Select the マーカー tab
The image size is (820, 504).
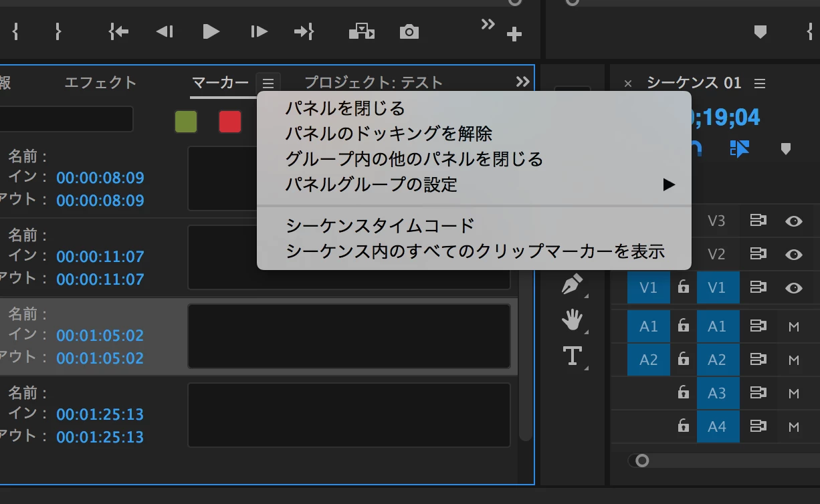point(221,83)
